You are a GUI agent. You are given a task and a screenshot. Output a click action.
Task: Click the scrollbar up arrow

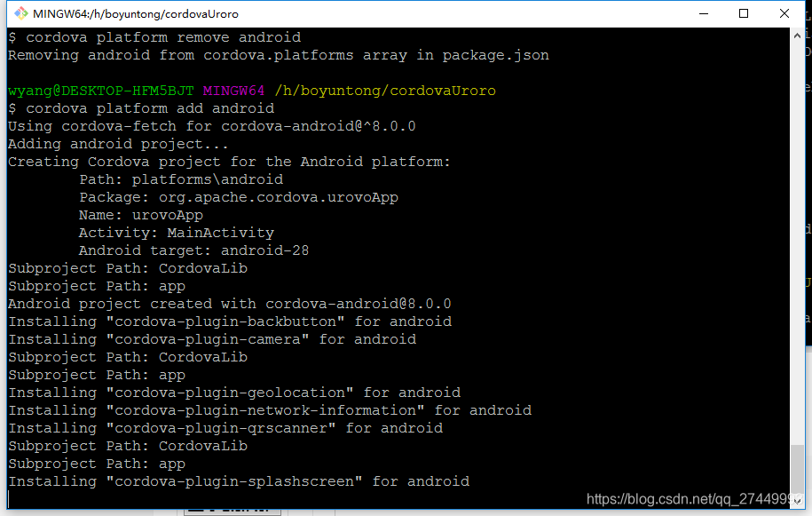click(x=800, y=36)
